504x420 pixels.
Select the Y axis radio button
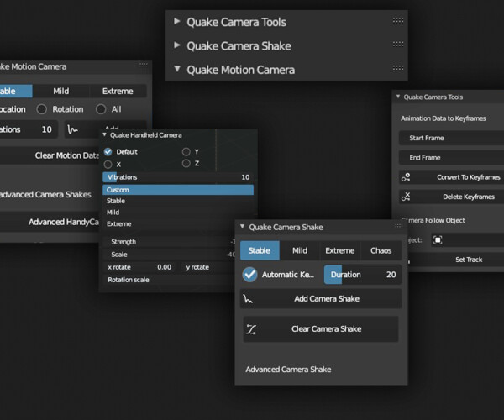[186, 152]
